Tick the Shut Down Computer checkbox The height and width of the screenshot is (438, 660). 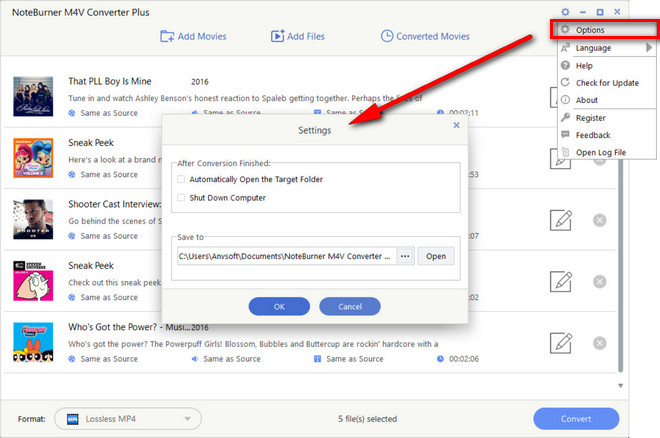(181, 198)
